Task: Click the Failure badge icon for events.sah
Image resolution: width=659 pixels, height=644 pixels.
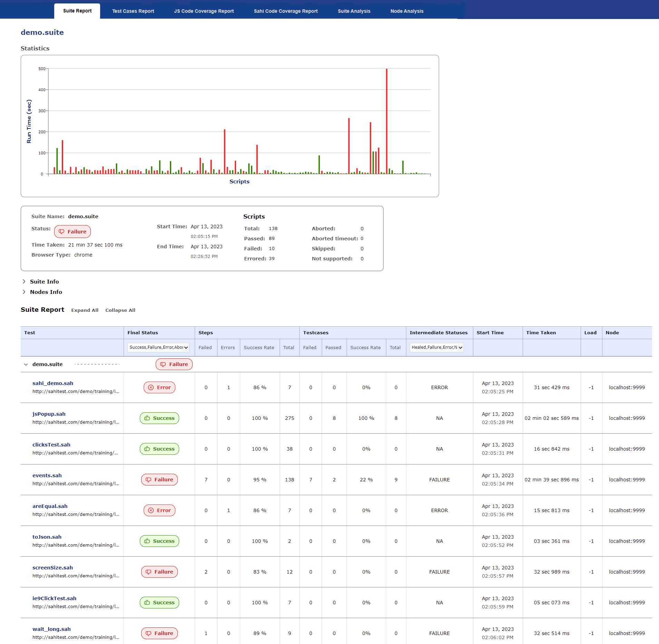Action: tap(148, 480)
